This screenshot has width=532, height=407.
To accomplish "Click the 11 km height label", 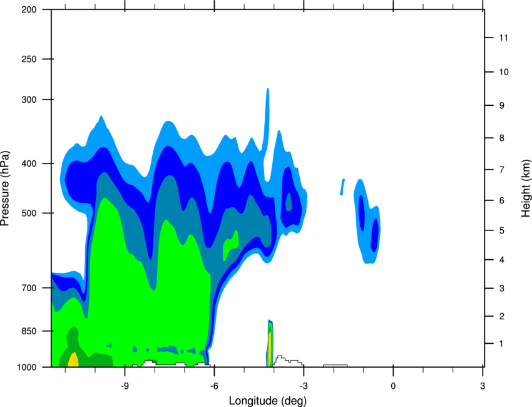I will pos(503,38).
